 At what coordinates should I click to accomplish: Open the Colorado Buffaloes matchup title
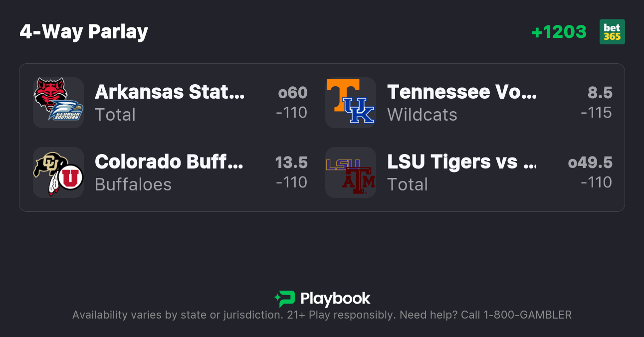[169, 162]
